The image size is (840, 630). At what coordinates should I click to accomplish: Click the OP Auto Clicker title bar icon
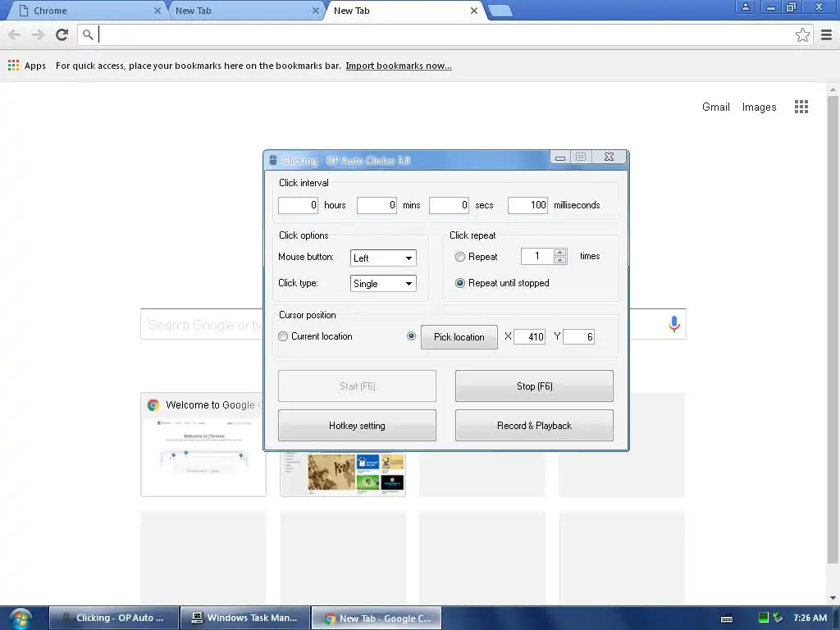(x=272, y=160)
